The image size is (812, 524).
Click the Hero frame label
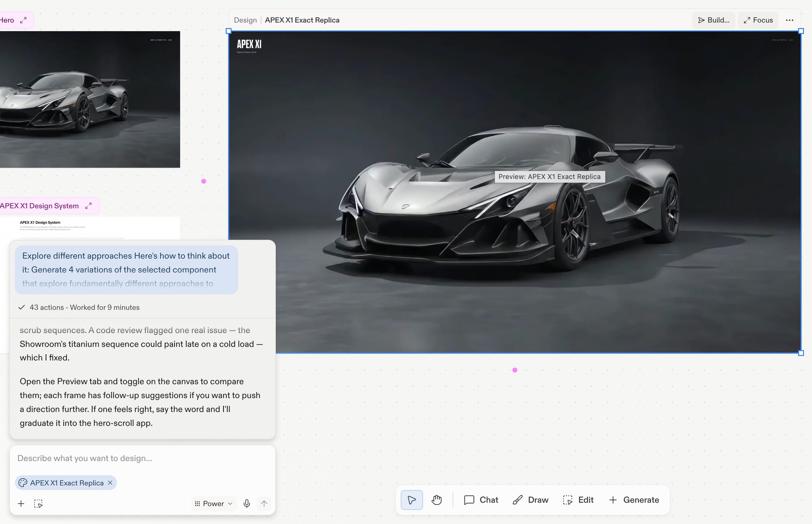click(x=7, y=20)
